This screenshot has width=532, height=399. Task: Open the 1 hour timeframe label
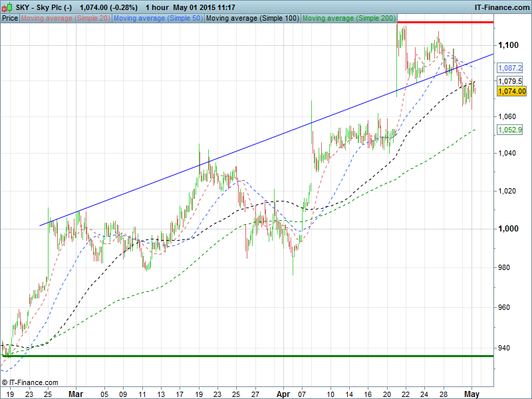pyautogui.click(x=157, y=7)
